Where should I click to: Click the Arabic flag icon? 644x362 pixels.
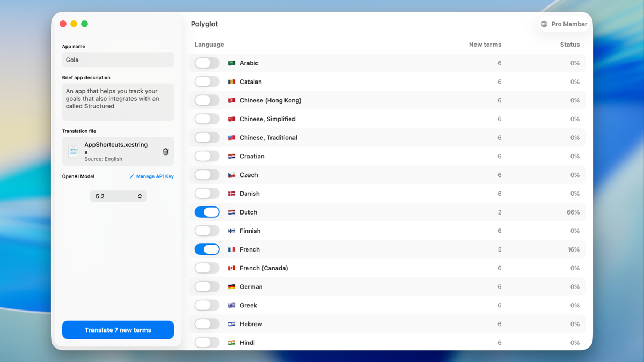click(231, 63)
